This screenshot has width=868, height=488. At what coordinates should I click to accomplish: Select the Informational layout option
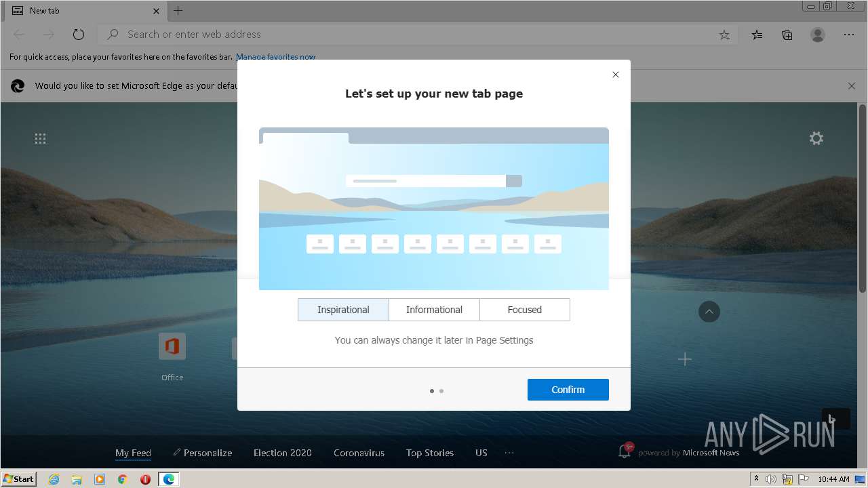point(434,310)
